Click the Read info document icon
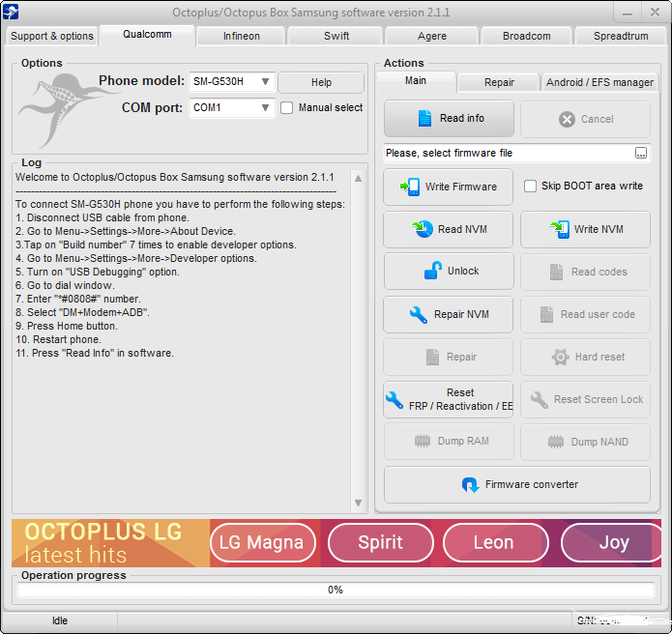Viewport: 672px width, 634px height. pyautogui.click(x=424, y=118)
